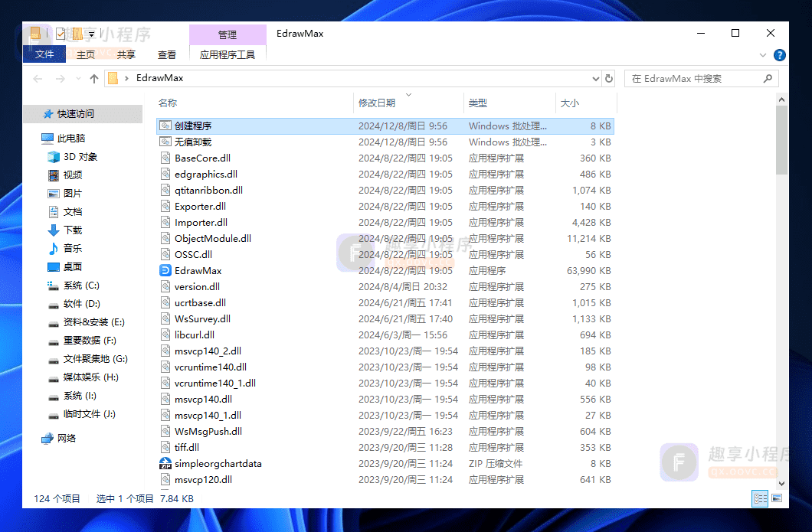Open the 共享 ribbon tab

point(126,54)
